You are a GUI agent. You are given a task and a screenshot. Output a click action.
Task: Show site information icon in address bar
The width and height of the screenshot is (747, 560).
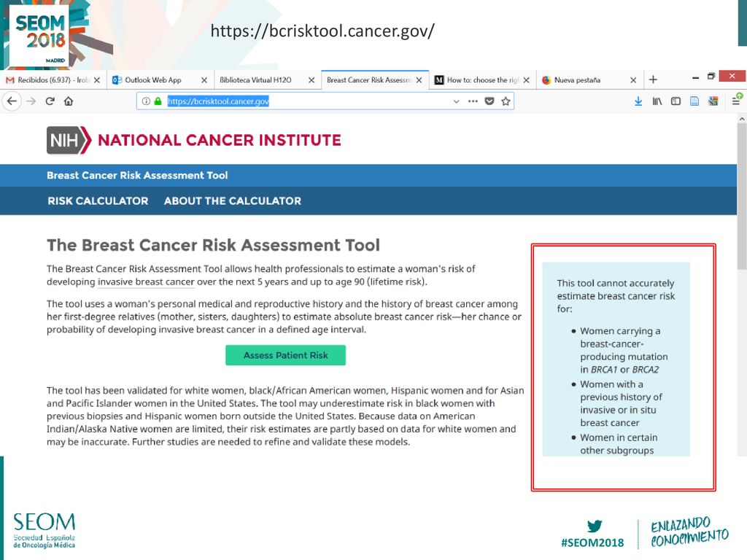[x=146, y=101]
